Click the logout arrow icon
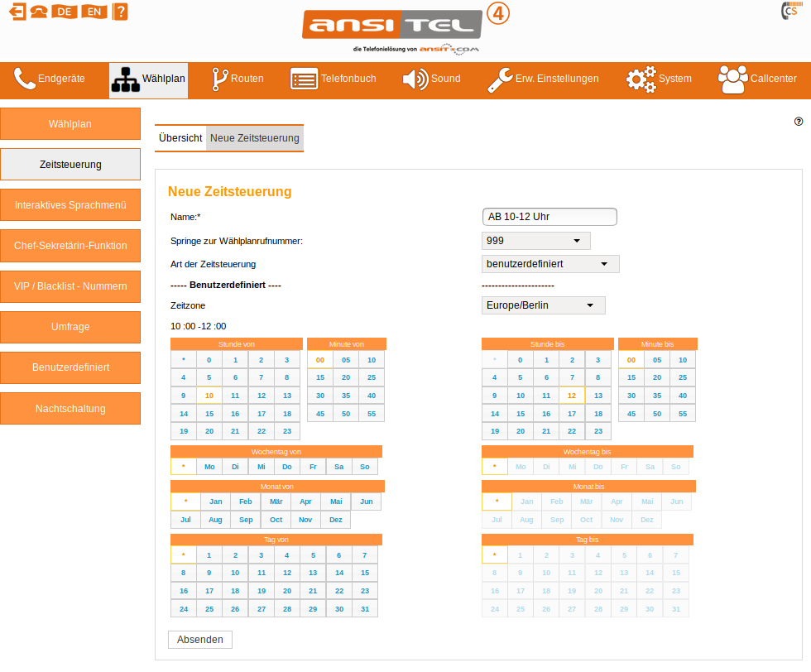 pos(17,12)
